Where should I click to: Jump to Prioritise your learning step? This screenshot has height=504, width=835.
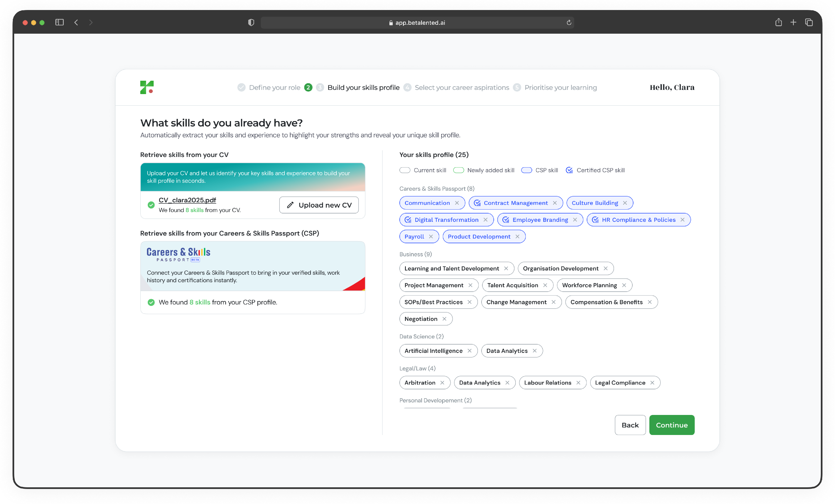(x=560, y=87)
